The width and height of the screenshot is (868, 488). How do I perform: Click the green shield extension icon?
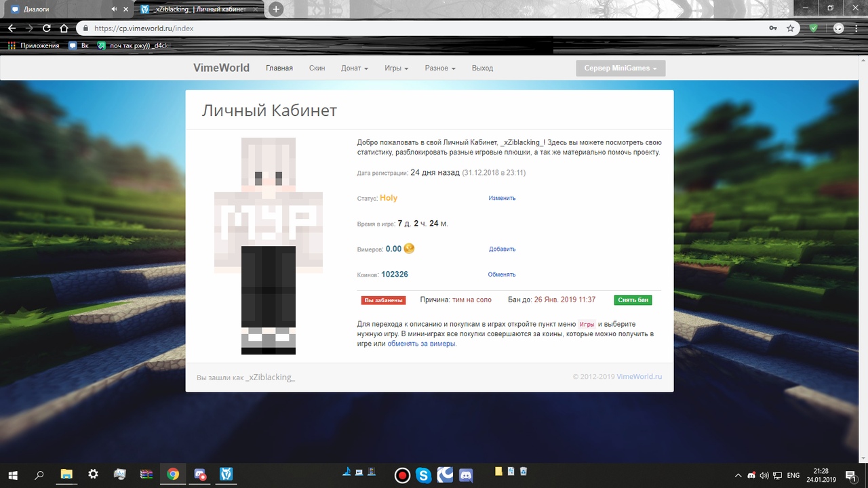(814, 28)
